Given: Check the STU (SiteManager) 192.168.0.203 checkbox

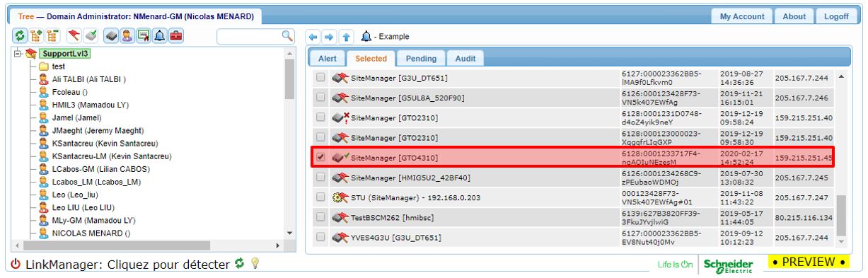Looking at the screenshot, I should (x=320, y=197).
